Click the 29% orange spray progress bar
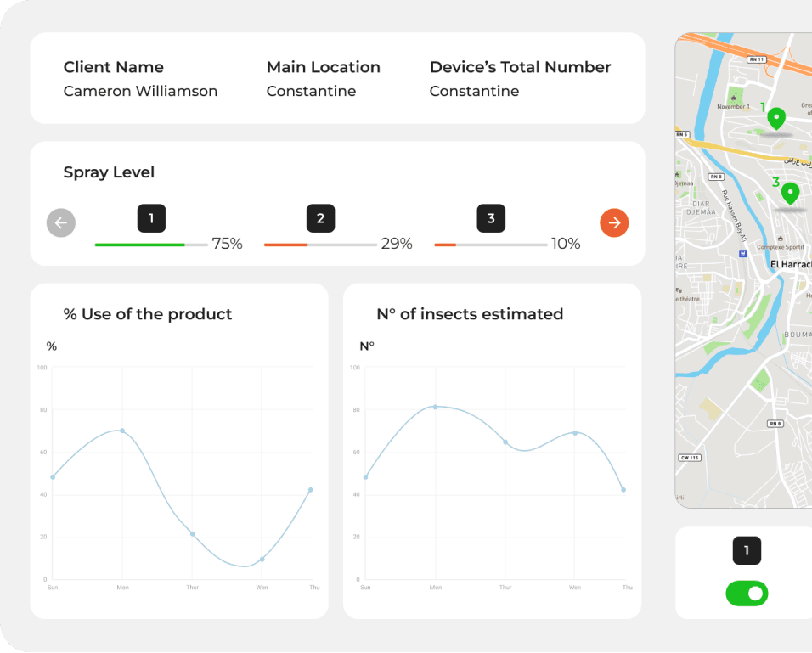The height and width of the screenshot is (653, 812). (x=320, y=245)
